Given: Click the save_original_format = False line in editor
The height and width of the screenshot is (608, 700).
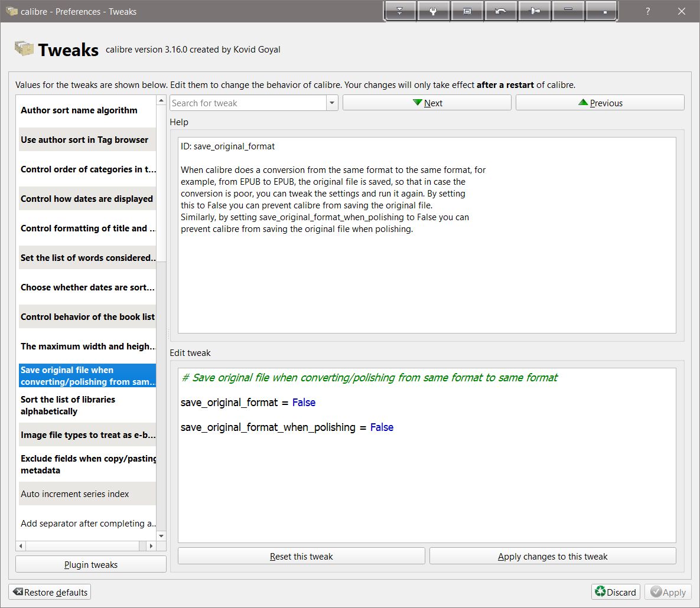Looking at the screenshot, I should tap(248, 403).
